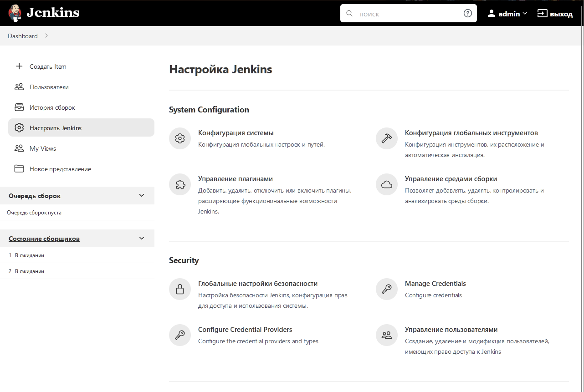Open Конфигурация системы via the gear icon
The width and height of the screenshot is (584, 392).
[179, 138]
